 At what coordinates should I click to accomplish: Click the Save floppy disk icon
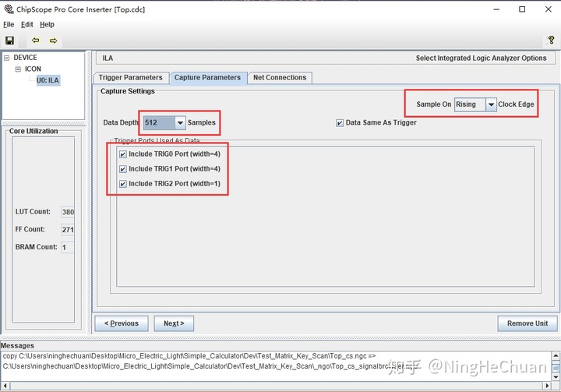(x=9, y=41)
